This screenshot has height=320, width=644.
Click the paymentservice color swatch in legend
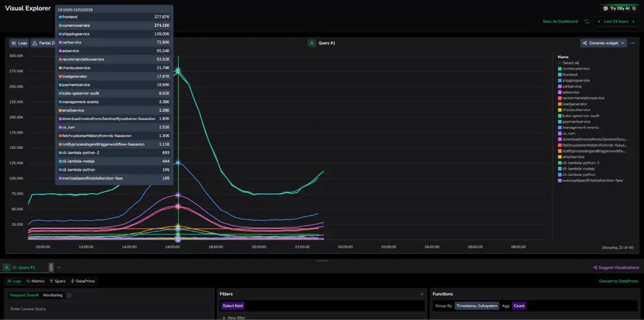560,121
